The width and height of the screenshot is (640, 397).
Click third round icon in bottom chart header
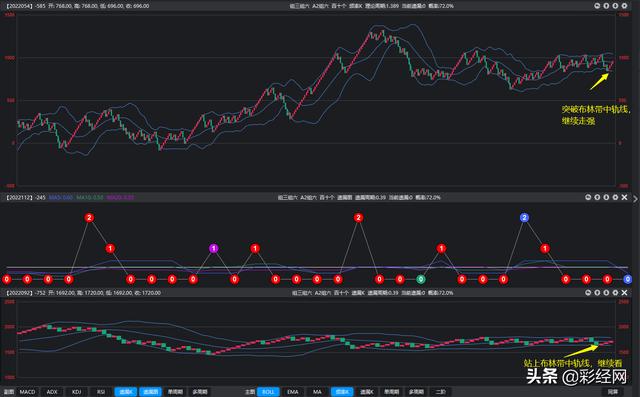[x=606, y=293]
